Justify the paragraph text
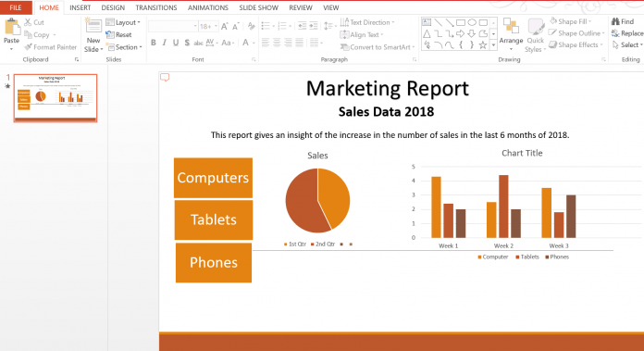The image size is (644, 351). point(300,43)
